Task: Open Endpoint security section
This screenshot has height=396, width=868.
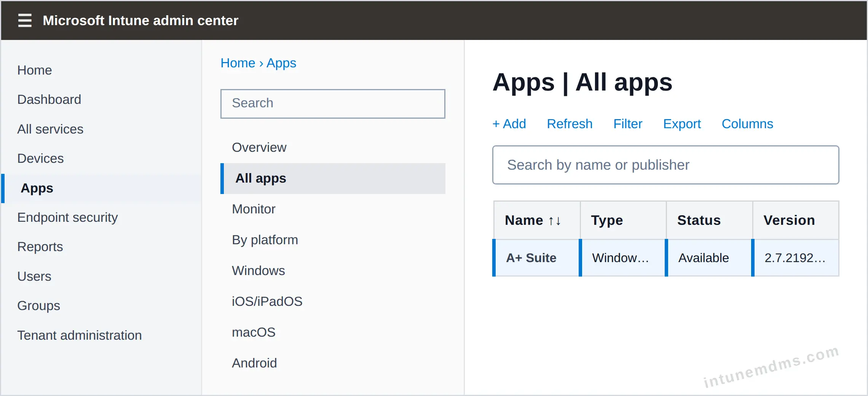Action: click(67, 217)
